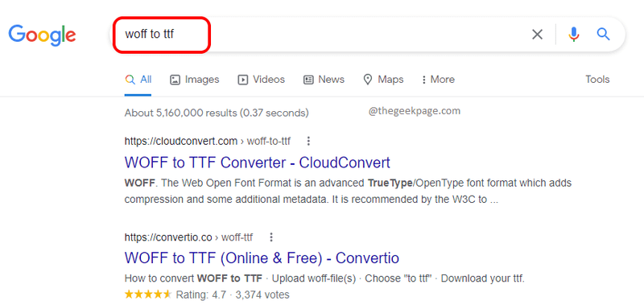Start voice search with microphone icon
Screen dimensions: 644x305
(x=574, y=35)
